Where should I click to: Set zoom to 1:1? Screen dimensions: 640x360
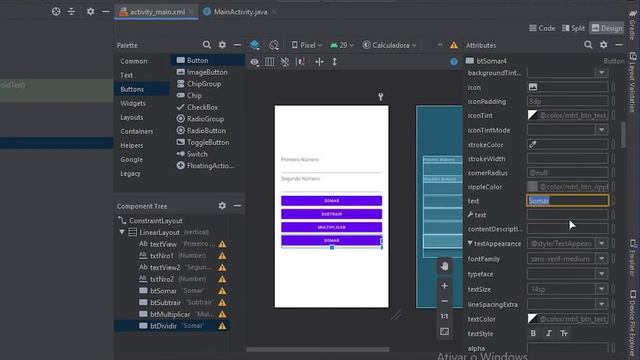coord(444,316)
